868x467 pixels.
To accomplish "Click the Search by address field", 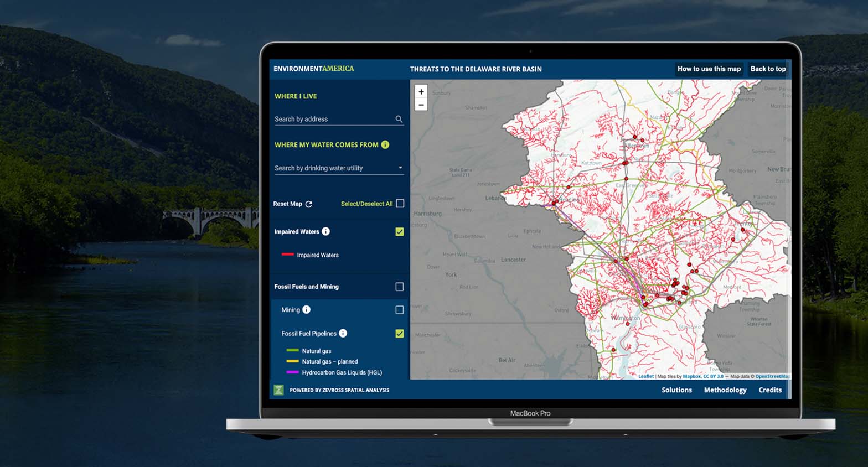I will tap(332, 119).
